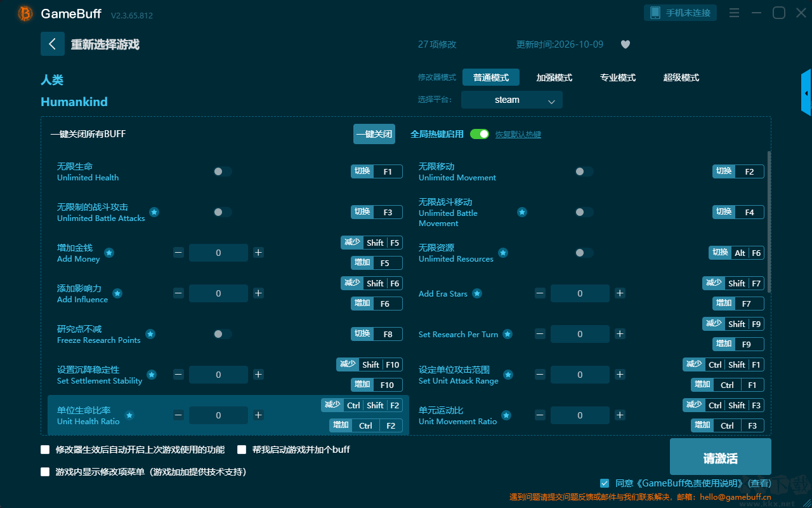Click the 请激活 activate button
The height and width of the screenshot is (508, 812).
pyautogui.click(x=721, y=458)
